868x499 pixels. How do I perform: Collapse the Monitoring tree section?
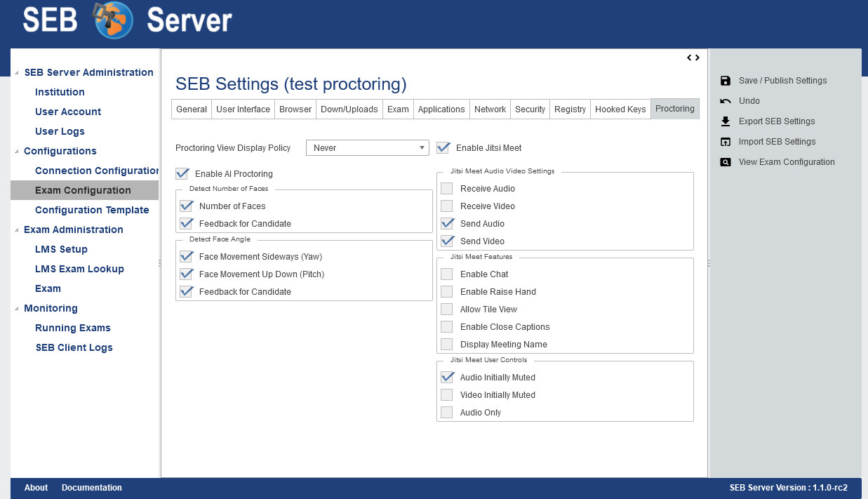pyautogui.click(x=16, y=309)
